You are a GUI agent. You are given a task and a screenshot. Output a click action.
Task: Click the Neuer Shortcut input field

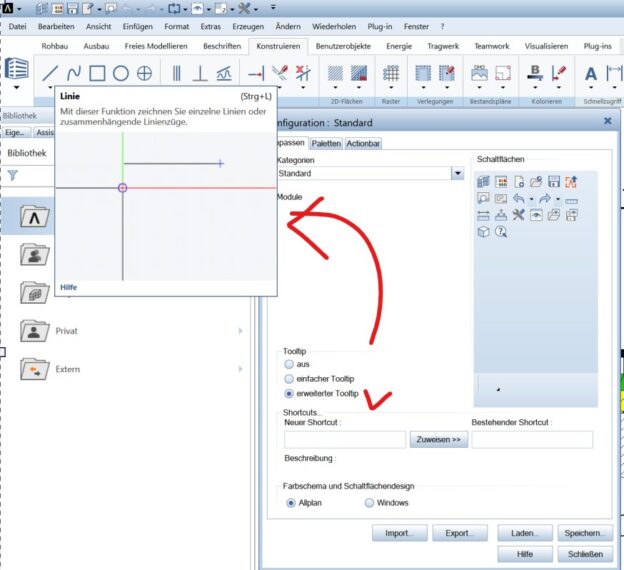[x=345, y=439]
